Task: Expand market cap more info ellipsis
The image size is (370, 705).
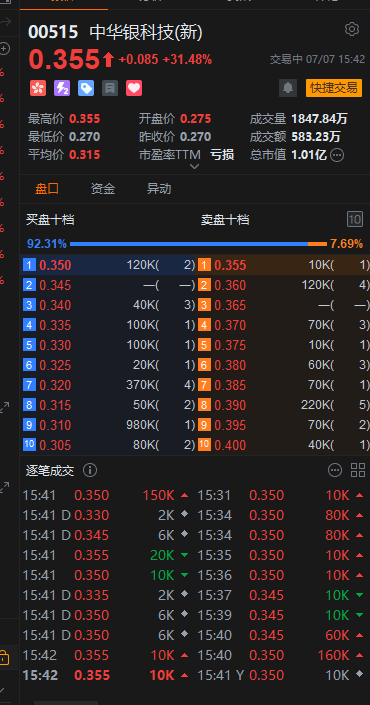Action: pyautogui.click(x=337, y=155)
